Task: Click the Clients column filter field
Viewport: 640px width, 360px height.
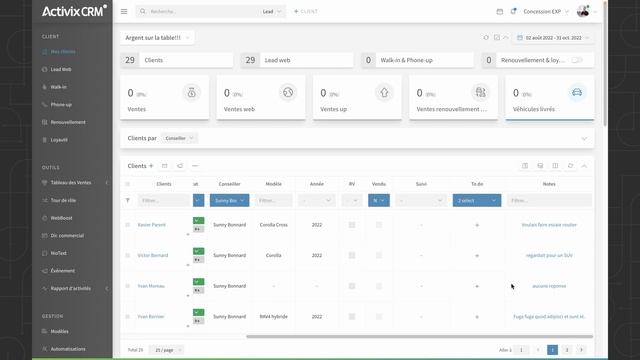Action: [164, 200]
